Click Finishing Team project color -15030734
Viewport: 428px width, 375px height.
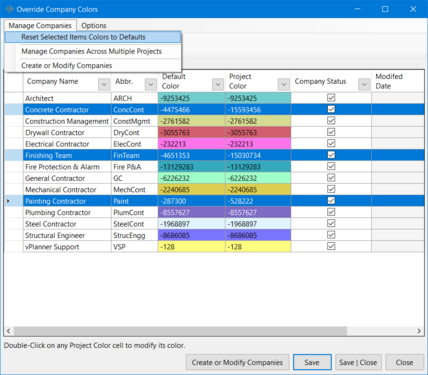pyautogui.click(x=258, y=155)
